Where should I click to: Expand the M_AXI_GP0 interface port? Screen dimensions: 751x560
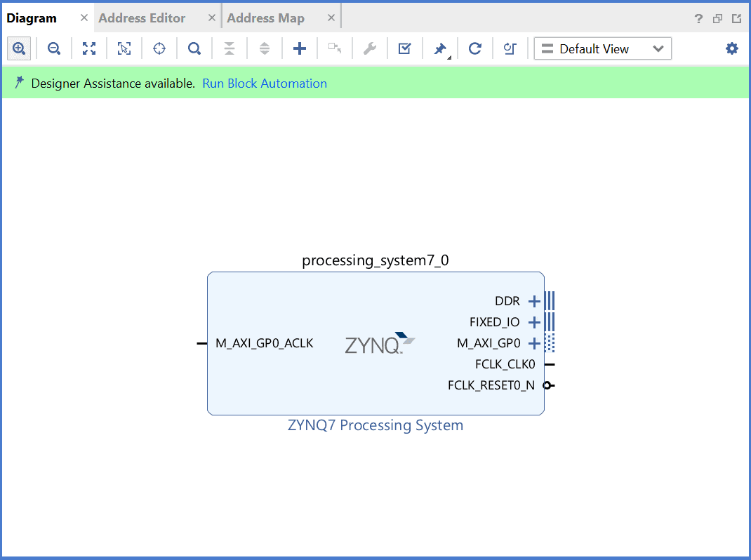[534, 343]
